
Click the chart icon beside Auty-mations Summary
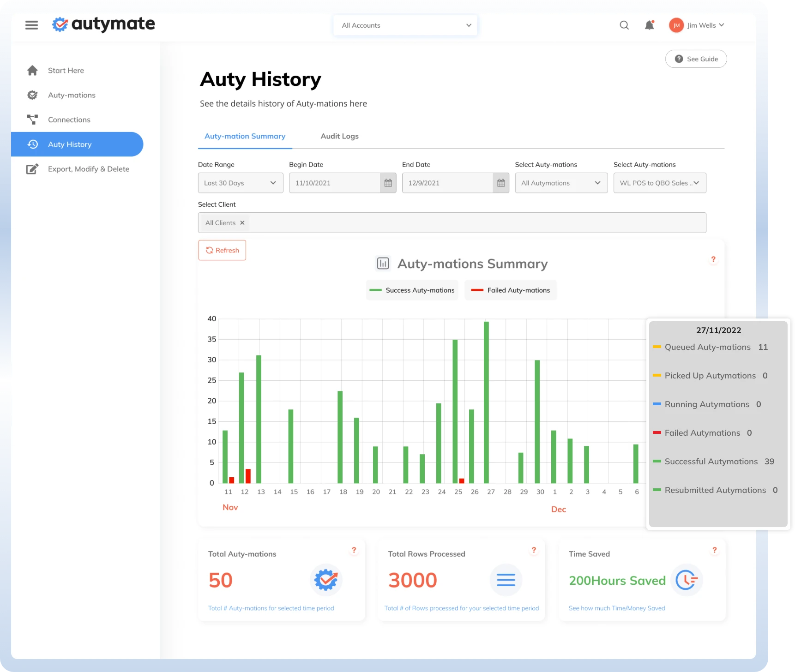383,264
